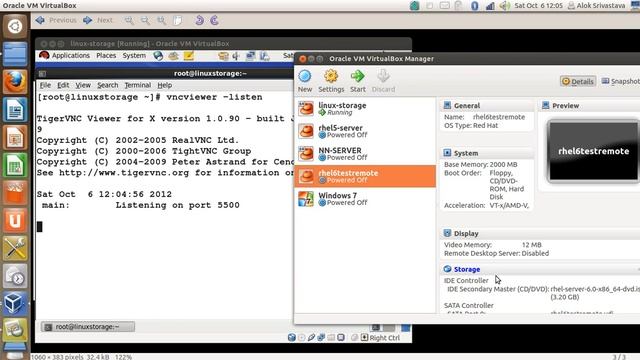The image size is (640, 360).
Task: Open the mail envelope indicator
Action: point(445,6)
